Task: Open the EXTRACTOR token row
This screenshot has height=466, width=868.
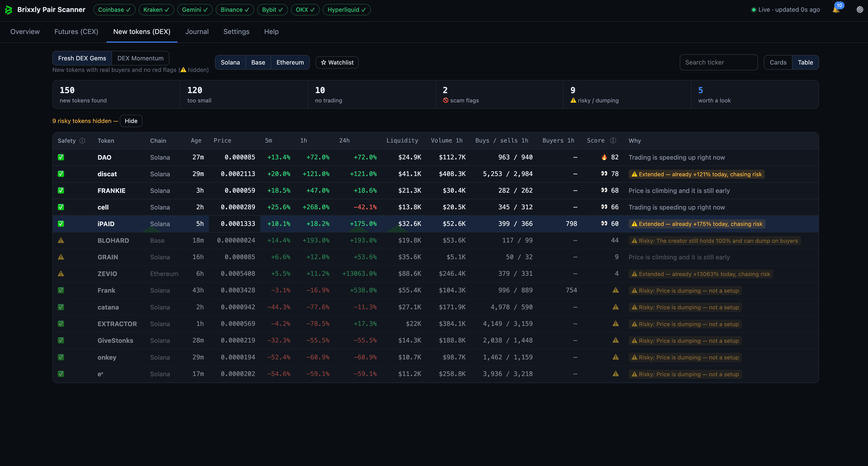Action: coord(436,324)
